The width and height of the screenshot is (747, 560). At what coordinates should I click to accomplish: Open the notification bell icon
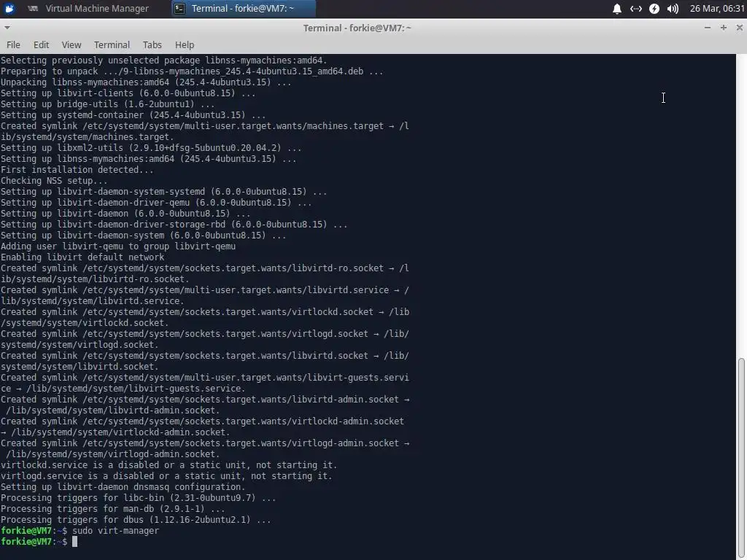617,9
